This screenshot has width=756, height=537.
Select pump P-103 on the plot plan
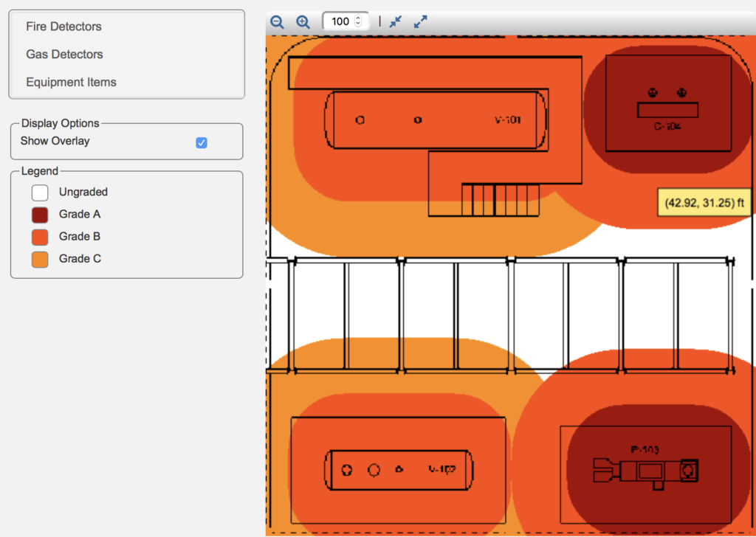tap(646, 470)
